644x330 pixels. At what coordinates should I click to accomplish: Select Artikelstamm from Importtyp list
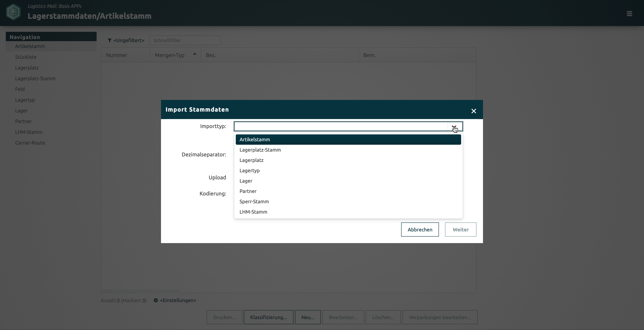[x=255, y=140]
